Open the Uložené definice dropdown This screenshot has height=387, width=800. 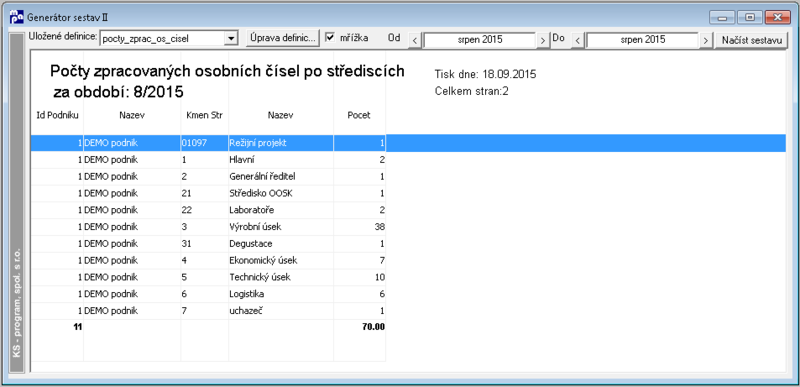[x=231, y=38]
